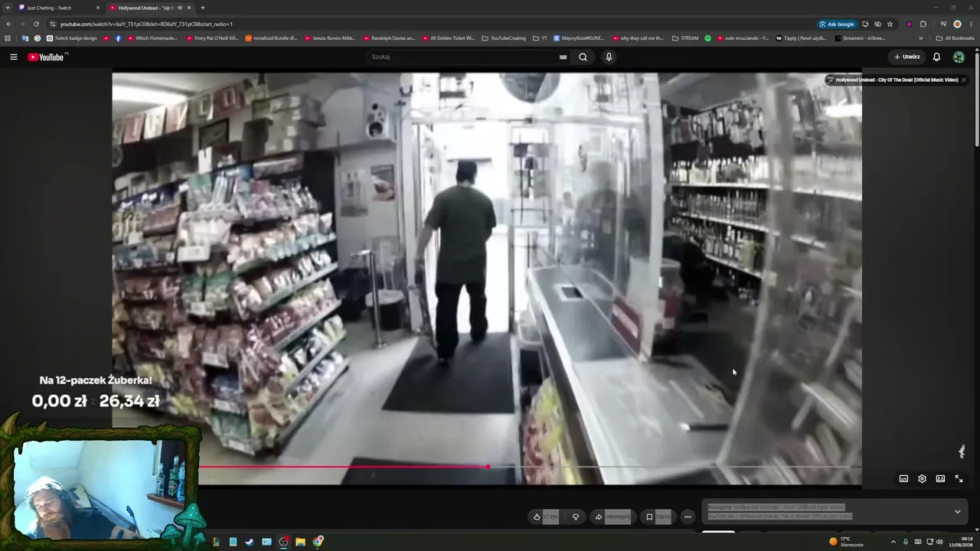The width and height of the screenshot is (980, 551).
Task: Click the Udostępnij share button
Action: coord(612,517)
